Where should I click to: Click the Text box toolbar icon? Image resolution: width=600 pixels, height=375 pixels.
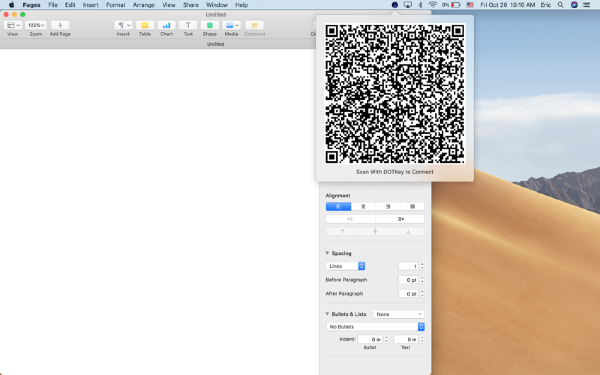coord(188,25)
